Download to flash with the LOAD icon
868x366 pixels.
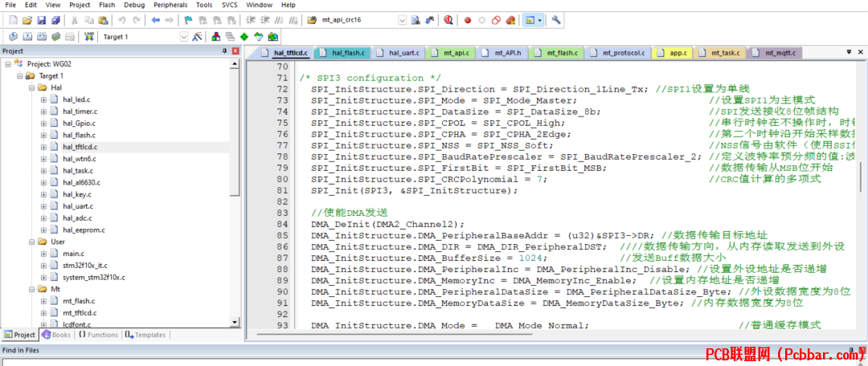[88, 37]
